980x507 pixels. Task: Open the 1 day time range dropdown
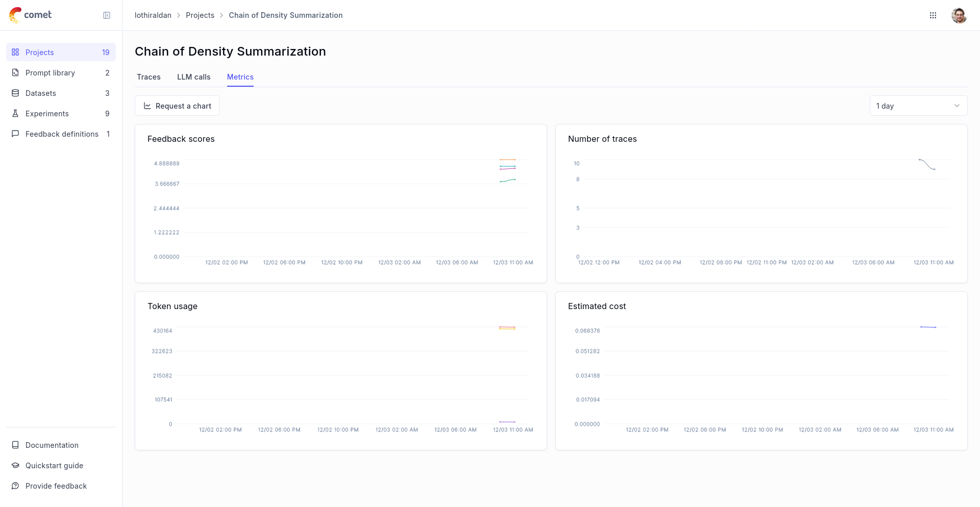click(918, 106)
